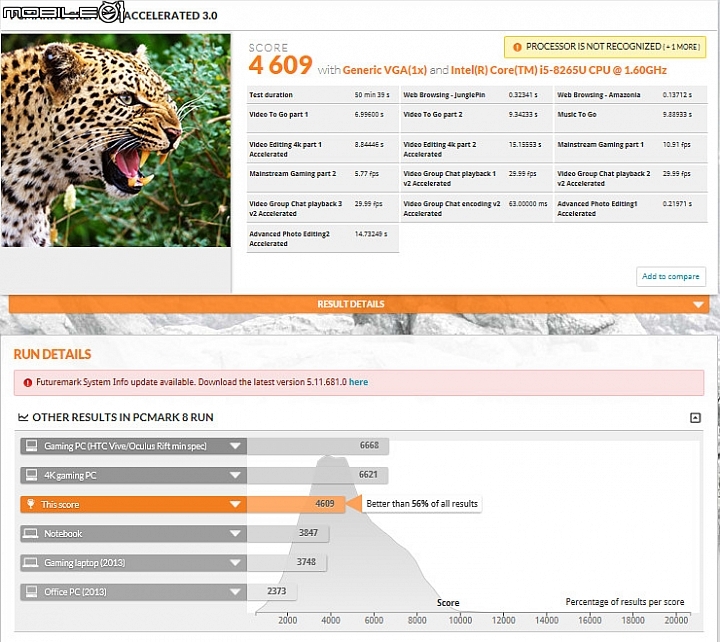Click the 'Percentage of results per score' axis label
This screenshot has height=642, width=720.
pyautogui.click(x=624, y=602)
